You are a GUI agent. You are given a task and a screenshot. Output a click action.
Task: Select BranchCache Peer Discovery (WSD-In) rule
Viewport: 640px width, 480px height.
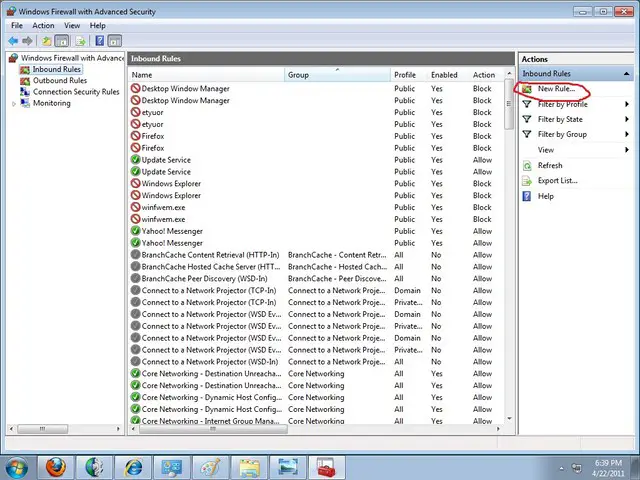(x=316, y=279)
